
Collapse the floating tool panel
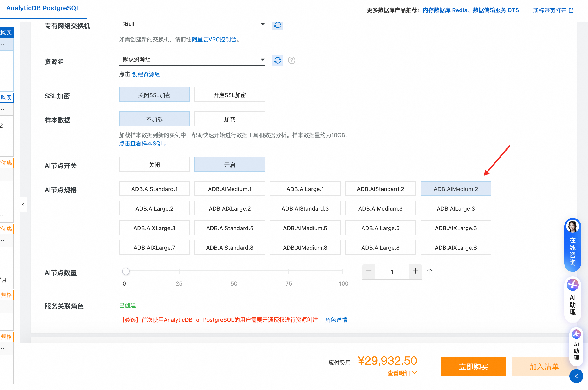[x=576, y=376]
